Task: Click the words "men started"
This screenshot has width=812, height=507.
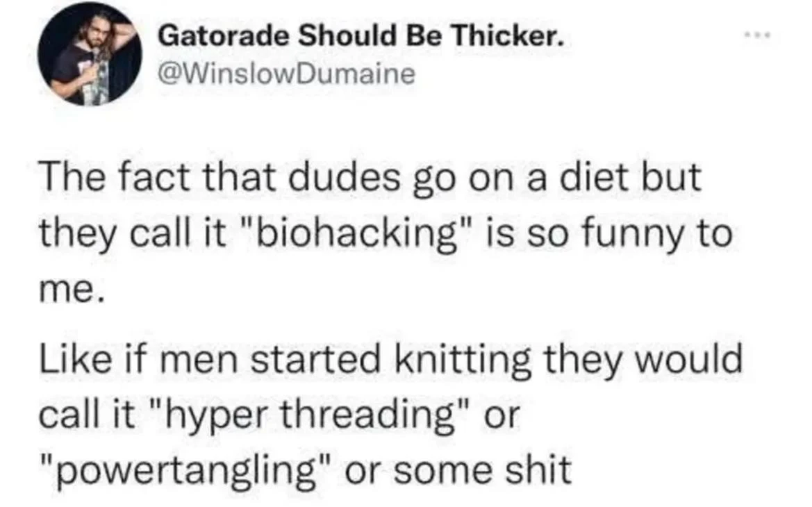Action: [x=270, y=358]
